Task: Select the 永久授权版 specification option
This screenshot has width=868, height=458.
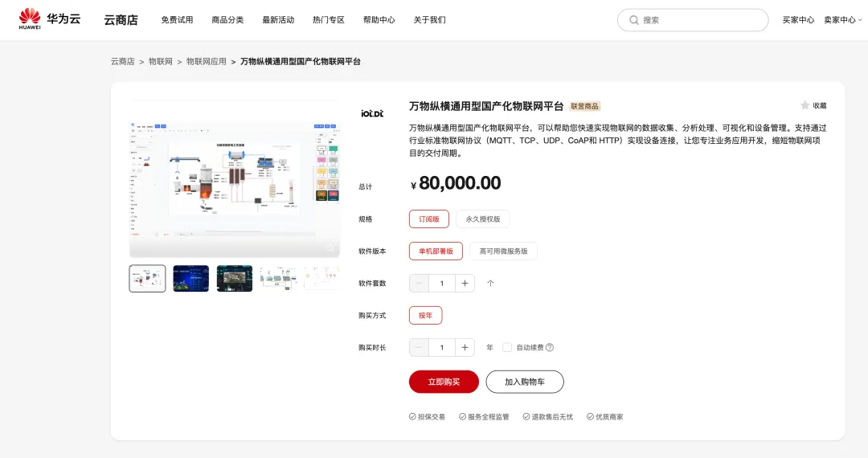Action: point(483,219)
